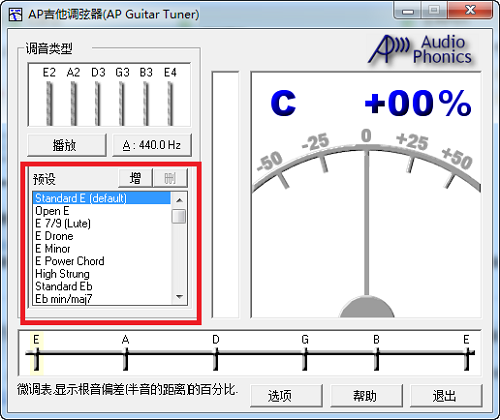Click the E2 string in tuning panel
The width and height of the screenshot is (500, 420).
[49, 103]
